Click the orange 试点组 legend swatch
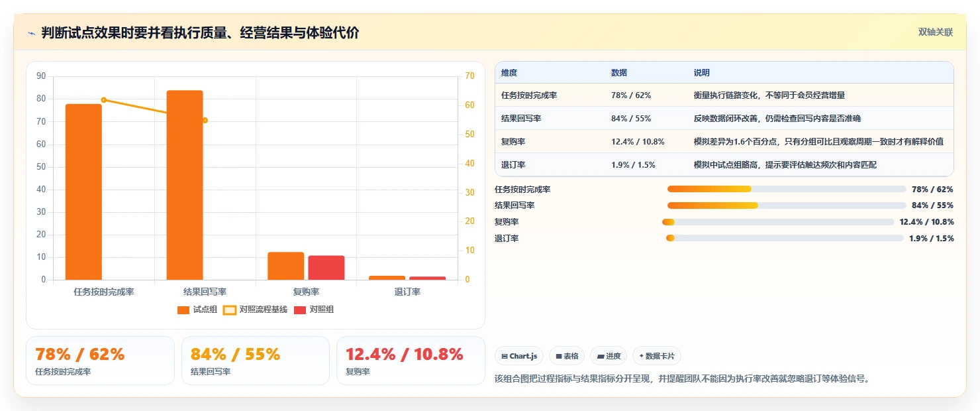 pyautogui.click(x=183, y=310)
